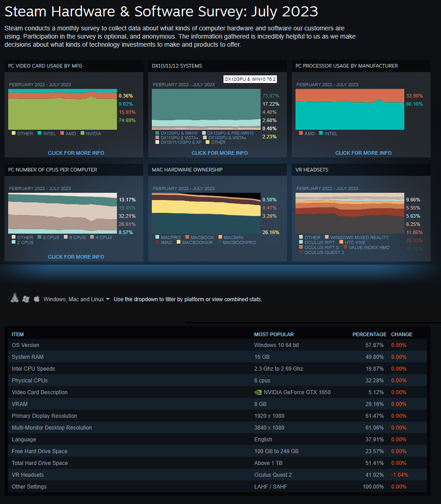Viewport: 441px width, 504px height.
Task: Click the DX10/11/12 Systems area chart
Action: (x=206, y=109)
